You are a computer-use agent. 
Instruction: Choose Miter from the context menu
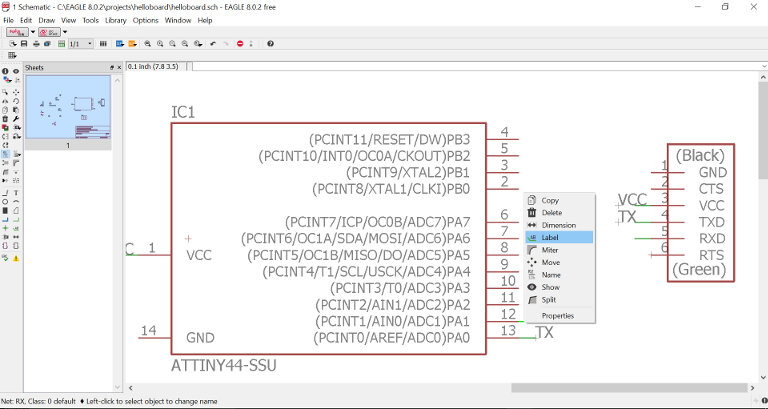(559, 250)
